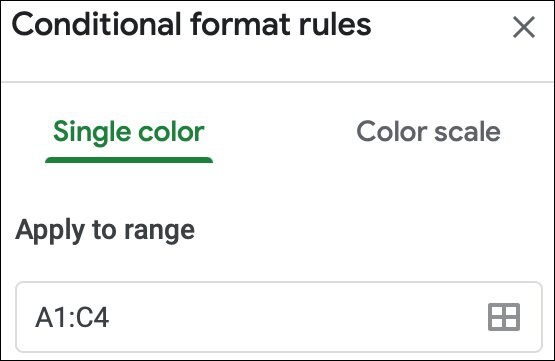
Task: Click the empty area inside the range box
Action: point(297,317)
